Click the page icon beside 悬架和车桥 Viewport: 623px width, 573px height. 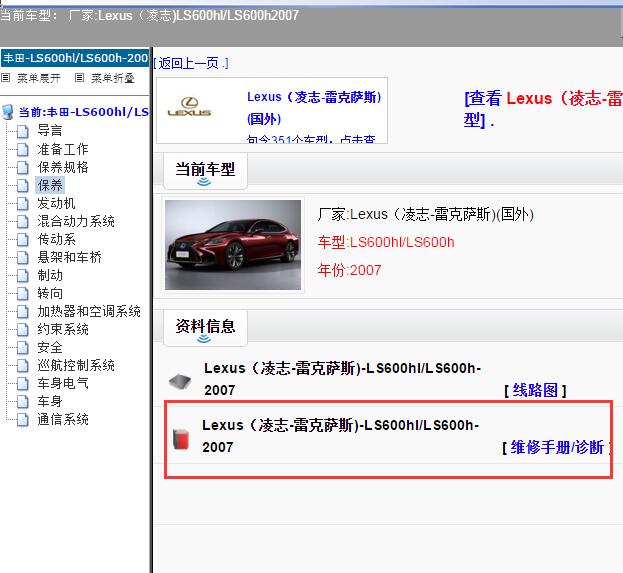coord(23,257)
